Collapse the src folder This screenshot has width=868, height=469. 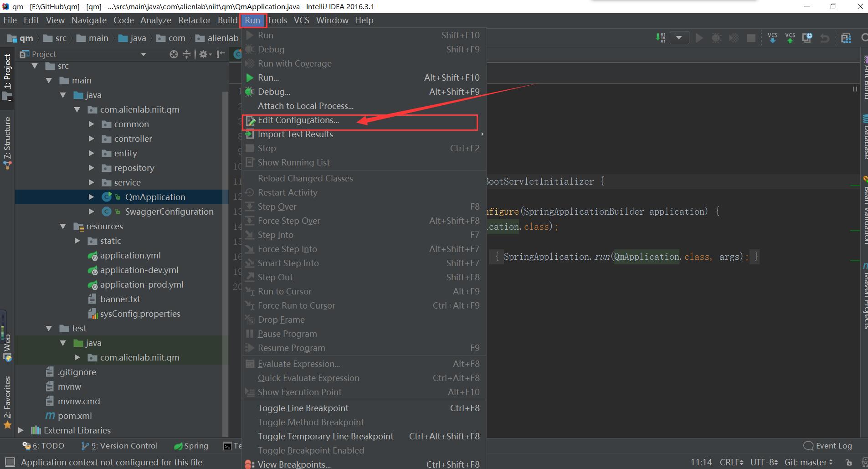35,66
